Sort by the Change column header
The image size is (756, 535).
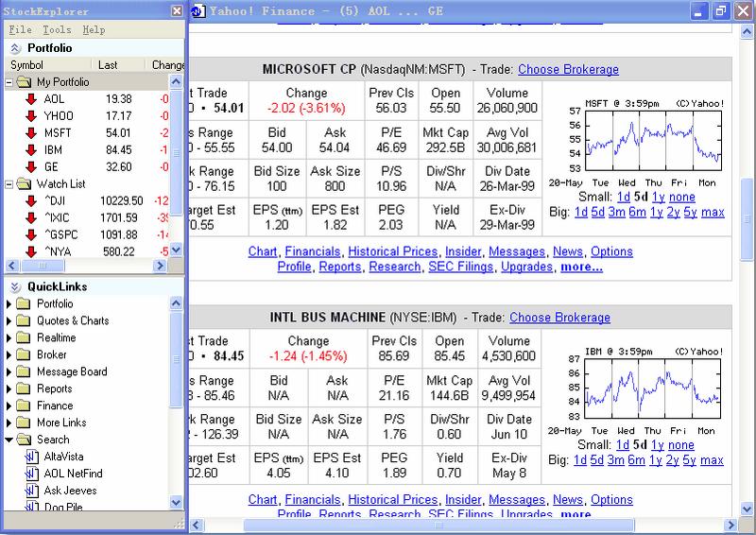tap(164, 65)
